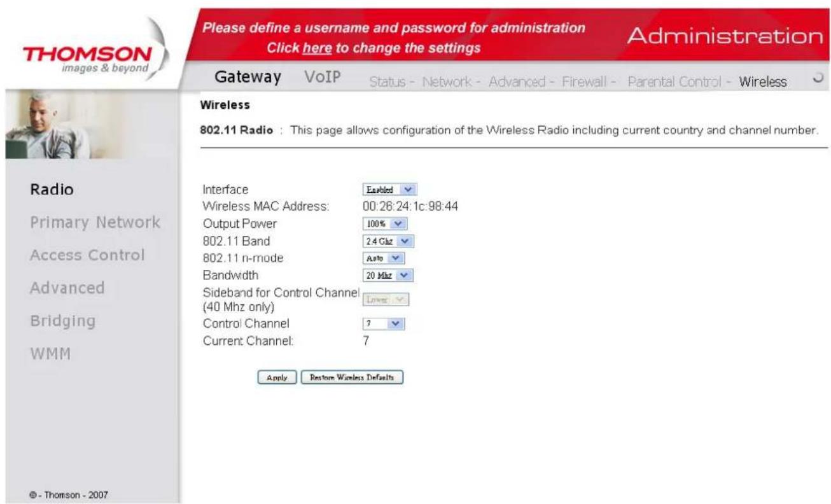
Task: Open the Advanced top menu item
Action: coord(515,81)
